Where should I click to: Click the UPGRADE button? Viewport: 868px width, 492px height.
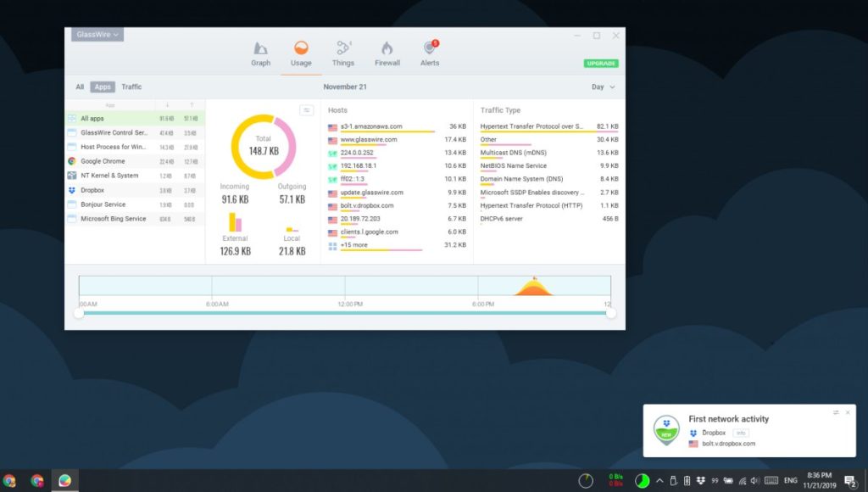pos(600,63)
